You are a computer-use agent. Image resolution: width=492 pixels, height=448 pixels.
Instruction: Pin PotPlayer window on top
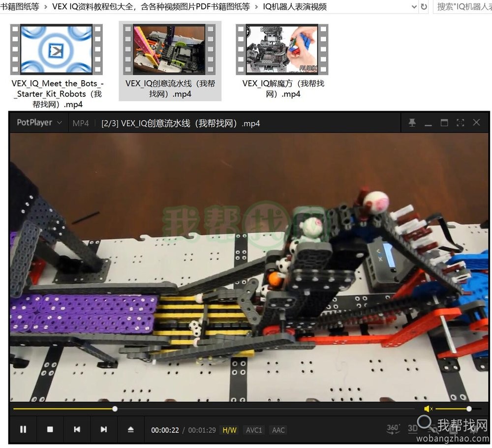pos(412,122)
